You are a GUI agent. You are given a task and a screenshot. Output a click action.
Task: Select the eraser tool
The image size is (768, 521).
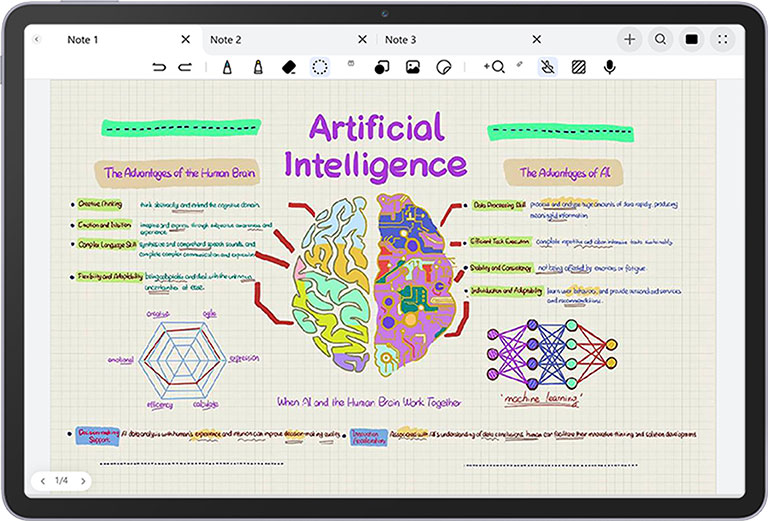(289, 67)
